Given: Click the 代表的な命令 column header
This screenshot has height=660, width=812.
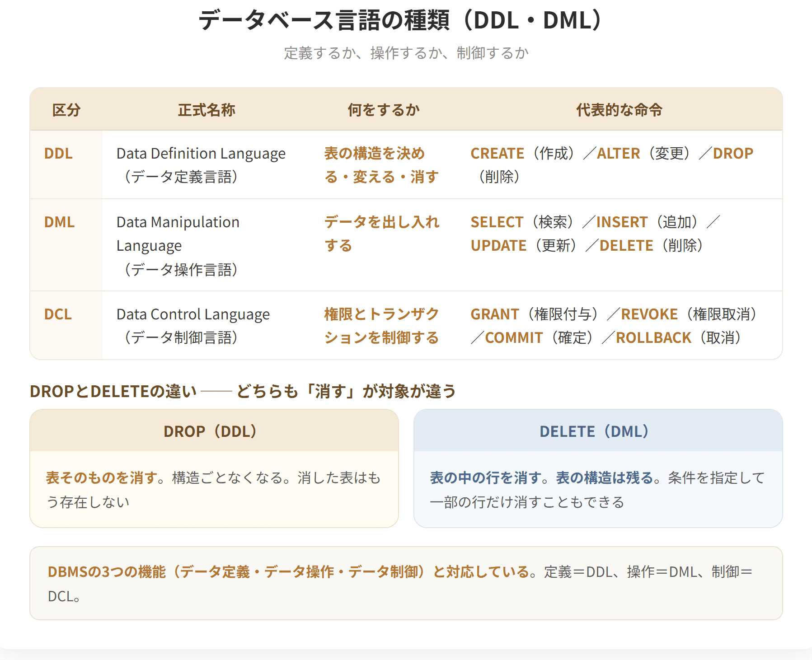Looking at the screenshot, I should coord(619,110).
